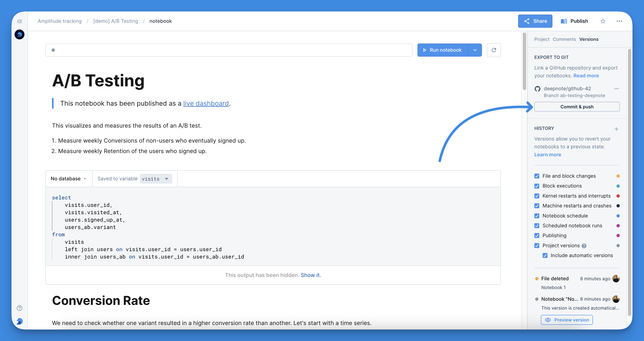644x341 pixels.
Task: Toggle Project versions checkbox
Action: (x=537, y=246)
